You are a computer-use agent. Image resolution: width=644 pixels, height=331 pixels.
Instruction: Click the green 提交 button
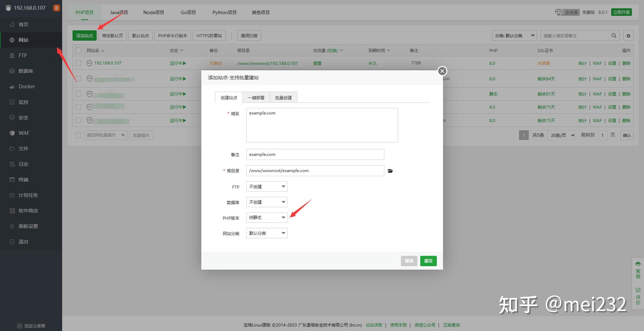point(428,261)
